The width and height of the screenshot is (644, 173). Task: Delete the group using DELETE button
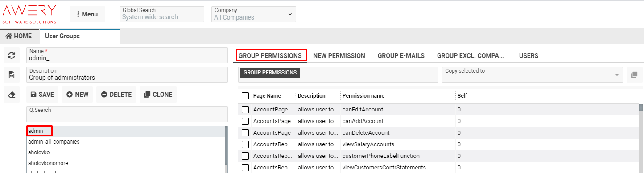point(116,95)
